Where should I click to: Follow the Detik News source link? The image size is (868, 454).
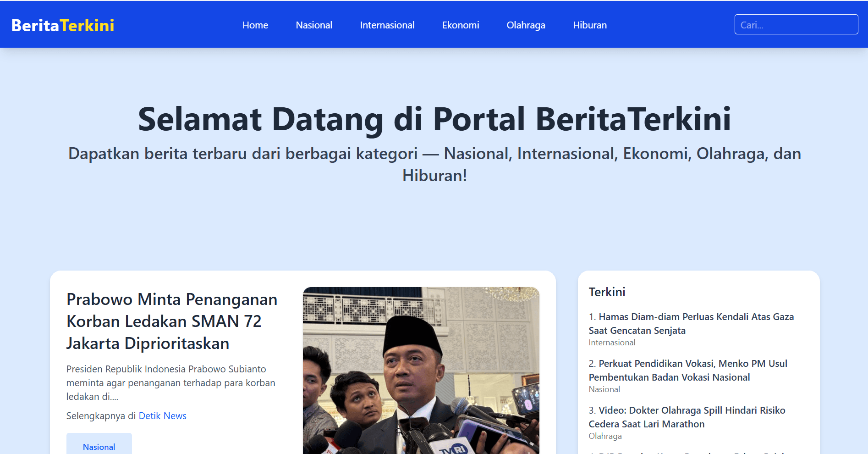coord(162,415)
